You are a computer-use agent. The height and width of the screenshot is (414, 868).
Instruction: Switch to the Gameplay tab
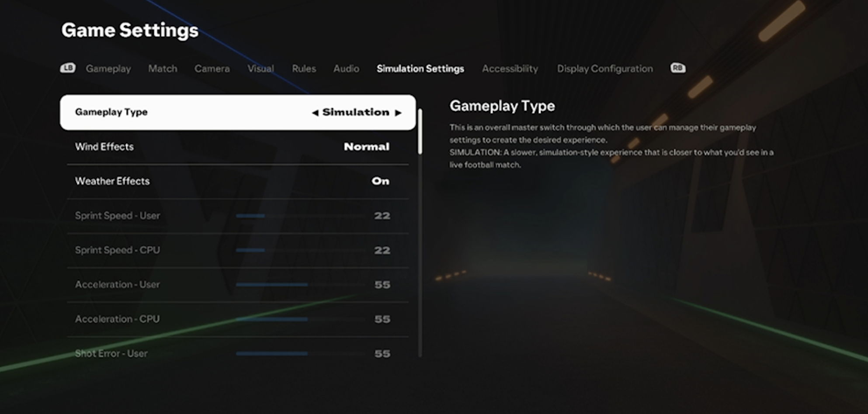point(108,69)
